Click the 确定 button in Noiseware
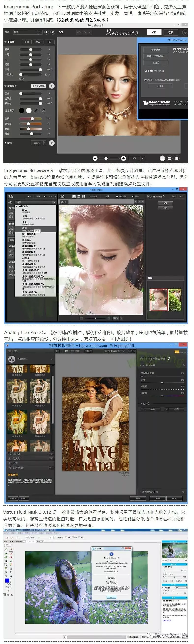The width and height of the screenshot is (194, 644). tap(165, 203)
